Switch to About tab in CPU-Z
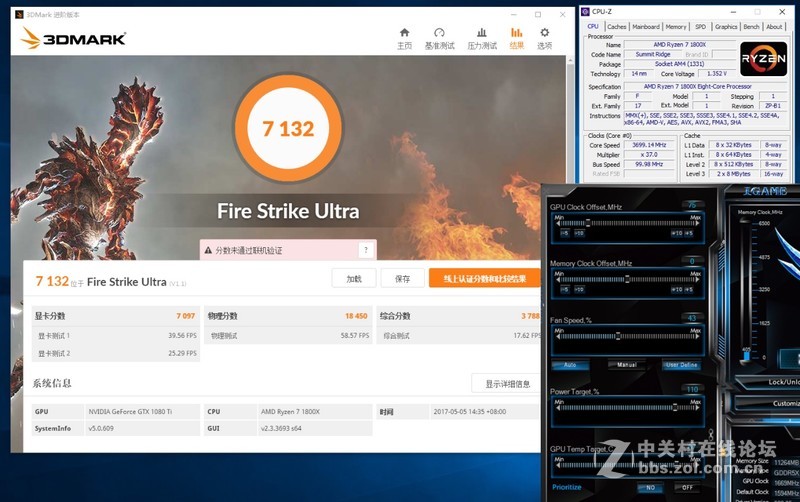Viewport: 800px width, 502px height. [774, 27]
